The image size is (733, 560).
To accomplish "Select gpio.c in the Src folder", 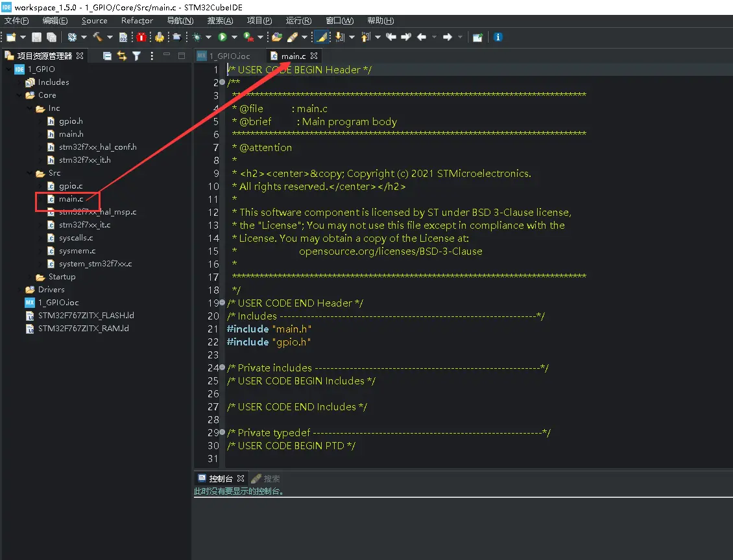I will [x=70, y=186].
